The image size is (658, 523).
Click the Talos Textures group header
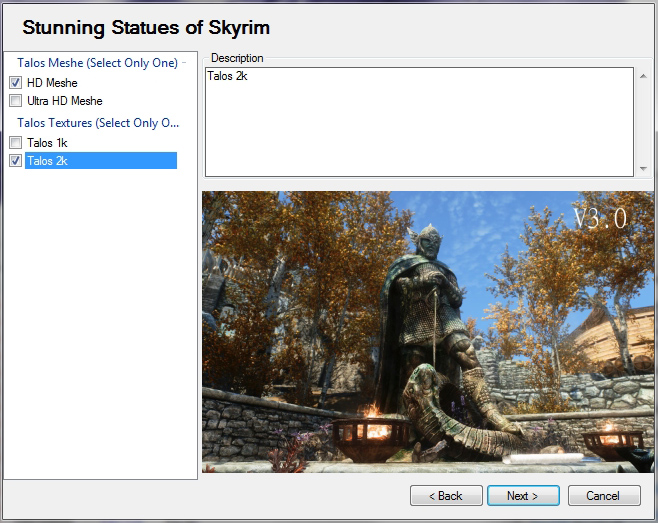tap(98, 123)
